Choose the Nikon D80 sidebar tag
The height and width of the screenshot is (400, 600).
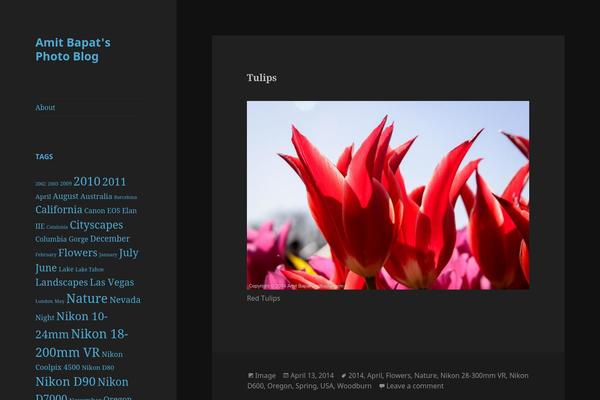point(98,368)
